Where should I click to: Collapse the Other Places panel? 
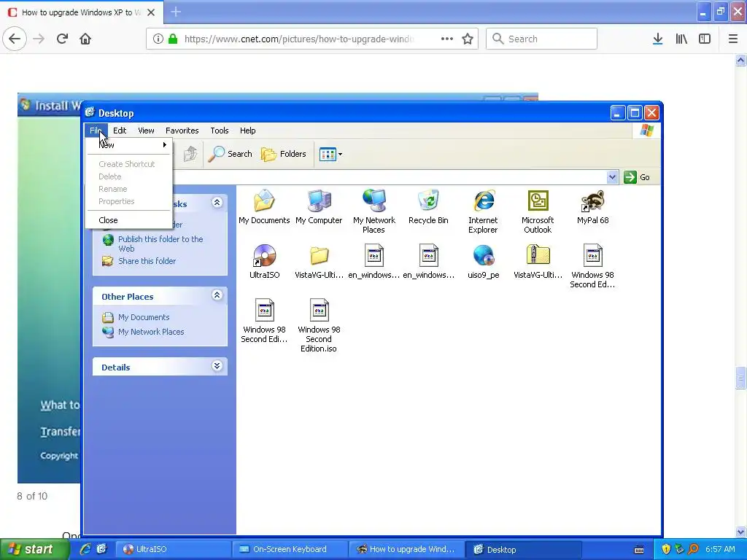point(217,295)
